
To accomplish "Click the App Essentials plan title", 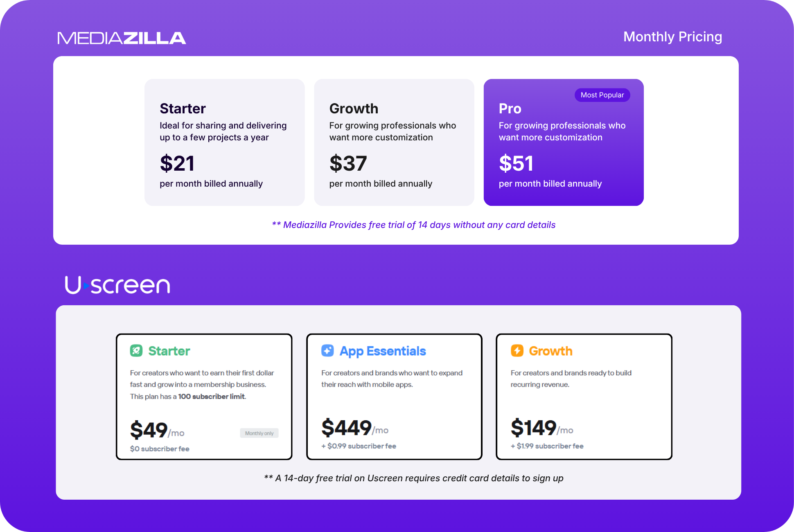I will click(383, 351).
